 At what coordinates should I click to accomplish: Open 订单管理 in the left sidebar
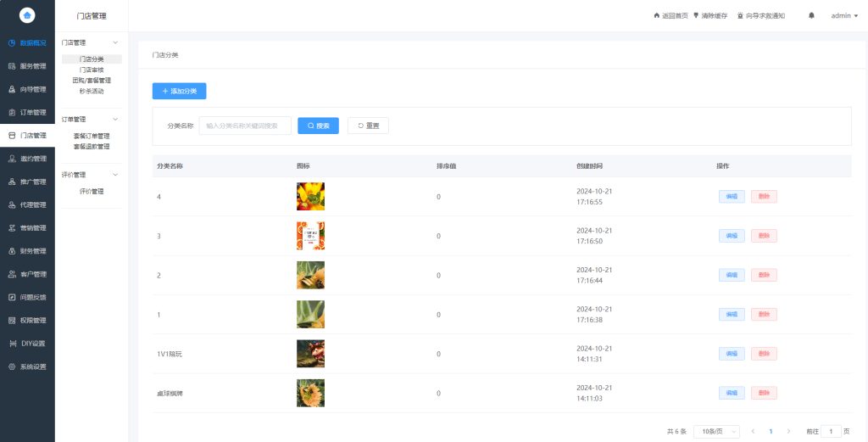pos(27,112)
